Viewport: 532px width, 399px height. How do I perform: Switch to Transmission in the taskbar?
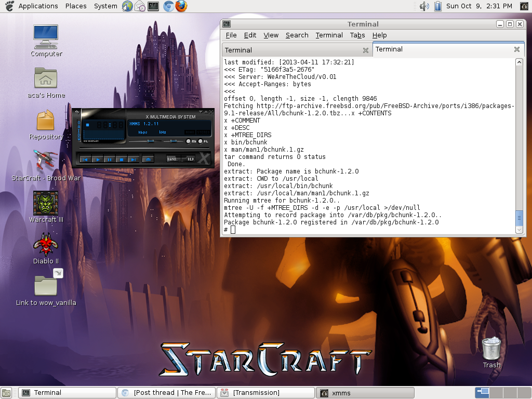coord(265,393)
